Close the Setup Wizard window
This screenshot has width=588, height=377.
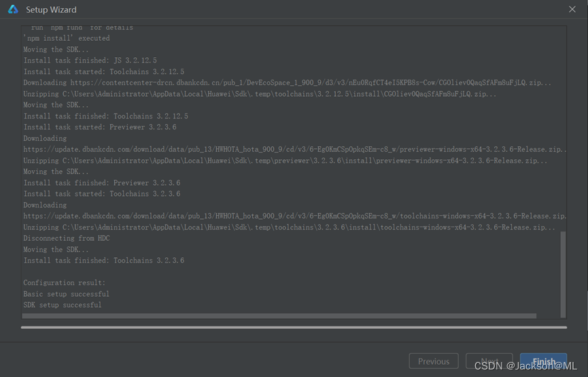point(572,10)
